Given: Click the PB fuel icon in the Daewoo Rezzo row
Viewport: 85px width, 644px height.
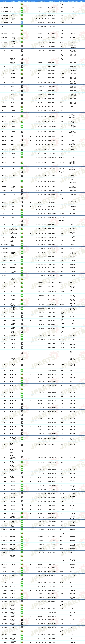Looking at the screenshot, I should click(x=22, y=42).
